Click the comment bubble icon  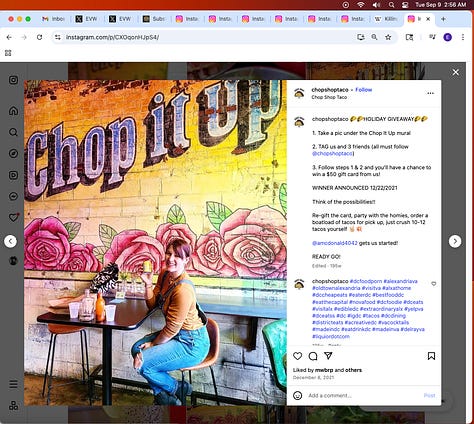(x=313, y=356)
